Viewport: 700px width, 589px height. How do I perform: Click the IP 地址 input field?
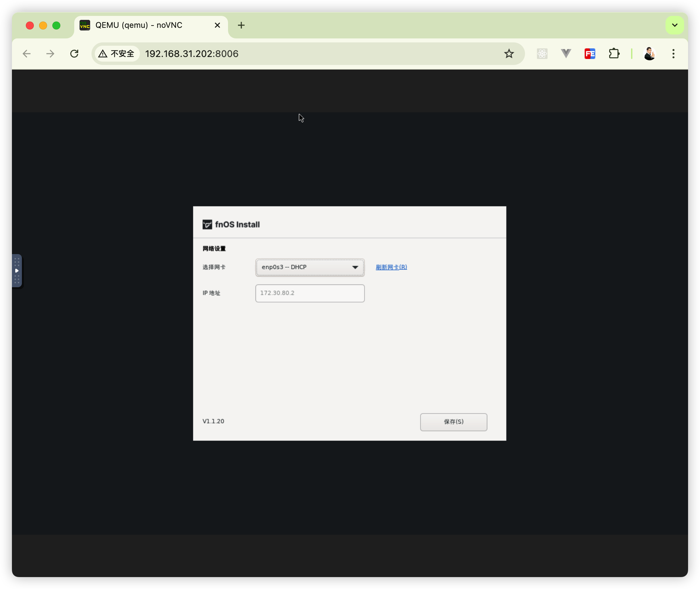coord(310,293)
